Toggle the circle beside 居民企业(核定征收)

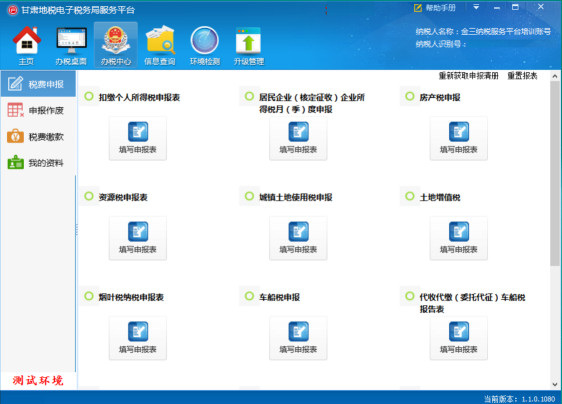tap(249, 96)
